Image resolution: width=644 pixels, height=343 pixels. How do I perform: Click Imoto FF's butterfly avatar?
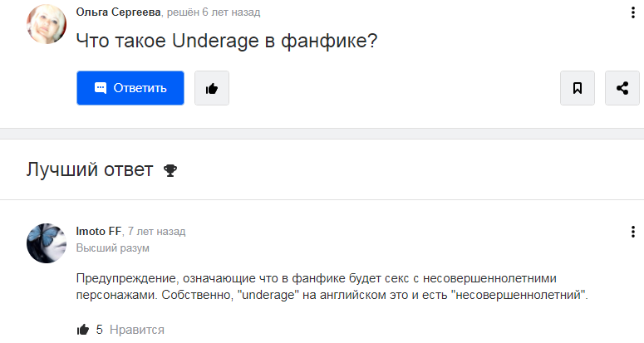click(47, 243)
